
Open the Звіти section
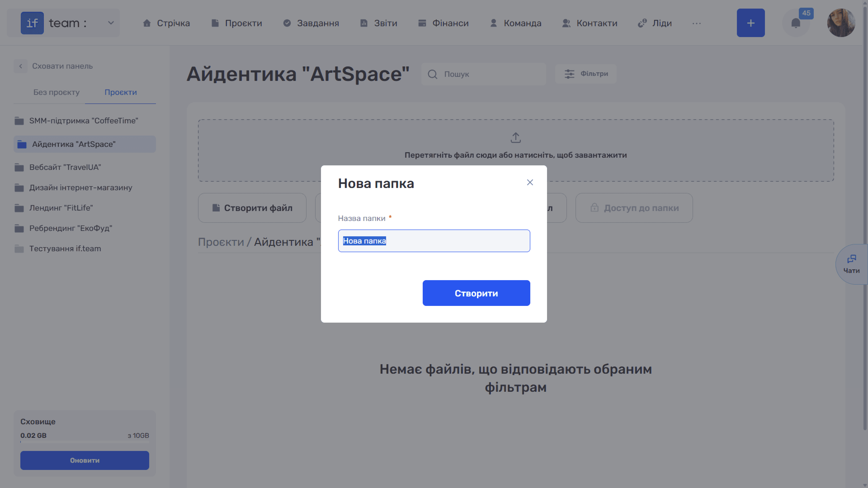379,23
